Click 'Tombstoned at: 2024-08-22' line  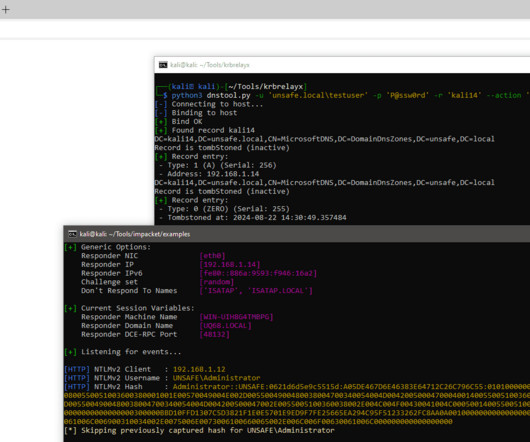tap(252, 218)
